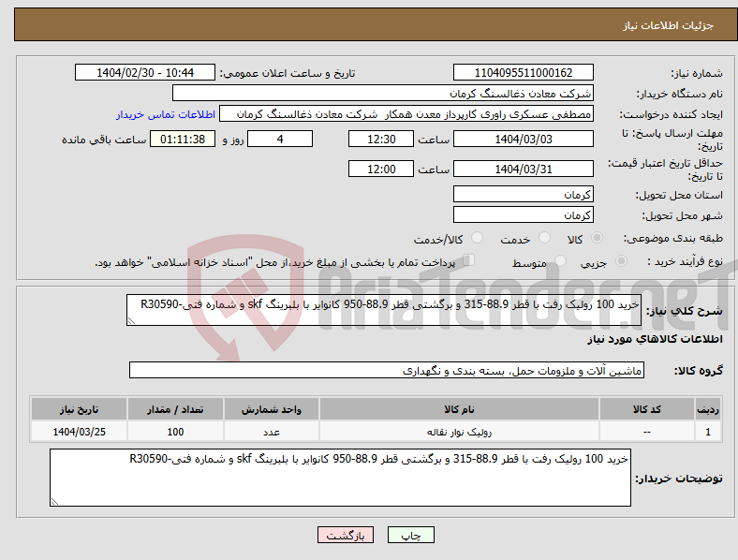
Task: Click the ردیف column header
Action: pyautogui.click(x=708, y=409)
